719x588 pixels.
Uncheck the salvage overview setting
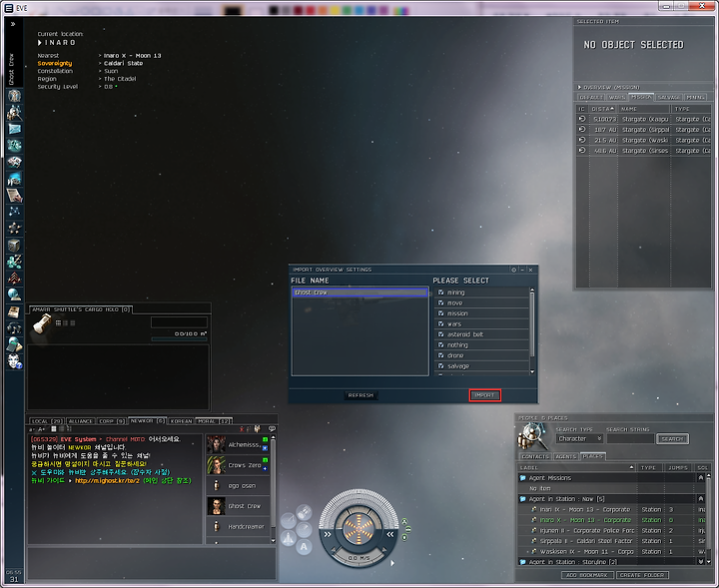[440, 365]
